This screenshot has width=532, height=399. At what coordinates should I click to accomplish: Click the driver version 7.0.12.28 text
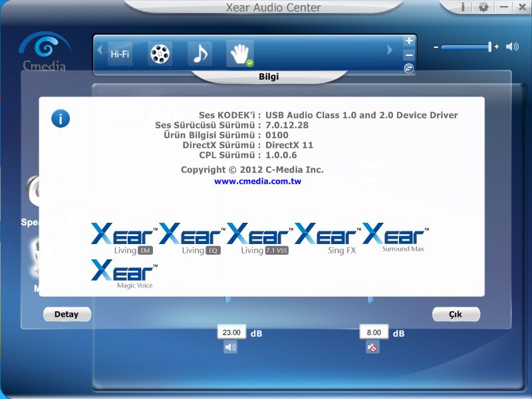[x=287, y=125]
